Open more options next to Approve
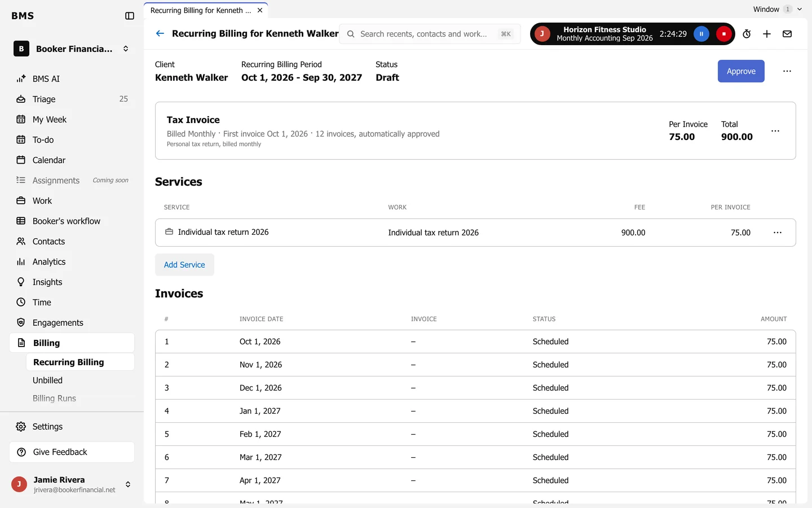Viewport: 812px width, 508px height. pyautogui.click(x=787, y=71)
